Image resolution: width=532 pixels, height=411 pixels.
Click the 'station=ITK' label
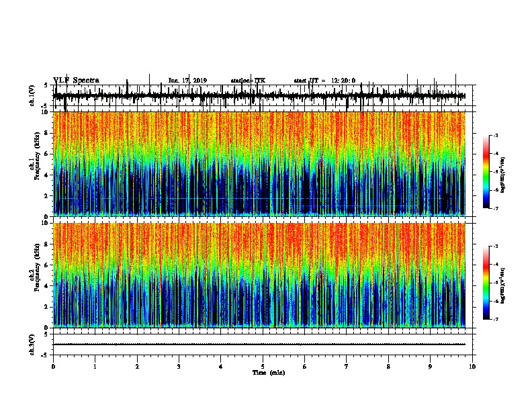point(248,81)
